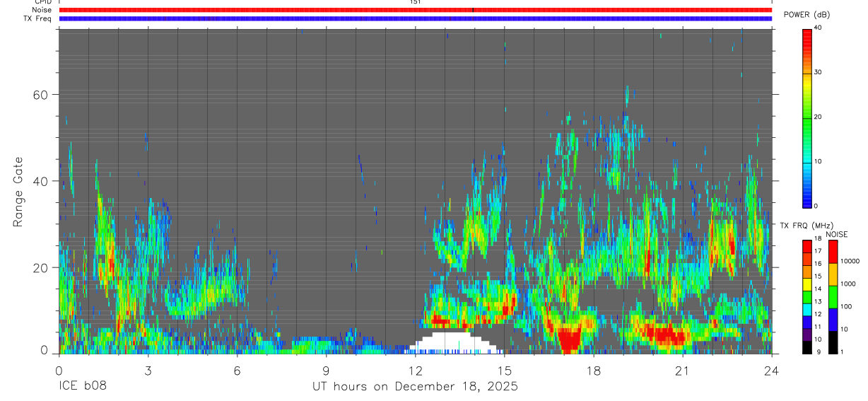Click the "11" label on the TX FRQ scale
The width and height of the screenshot is (868, 401).
[818, 327]
